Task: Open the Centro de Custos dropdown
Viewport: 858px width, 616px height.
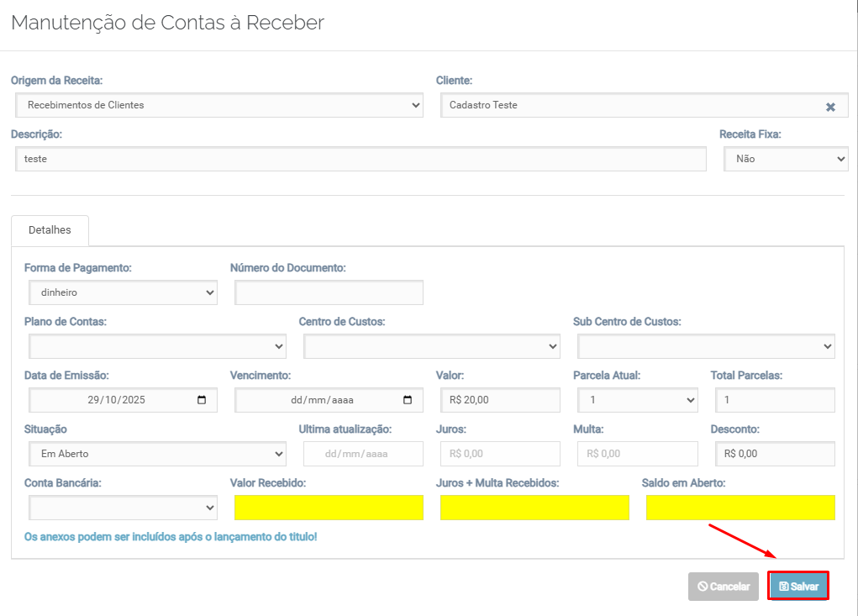Action: click(431, 346)
